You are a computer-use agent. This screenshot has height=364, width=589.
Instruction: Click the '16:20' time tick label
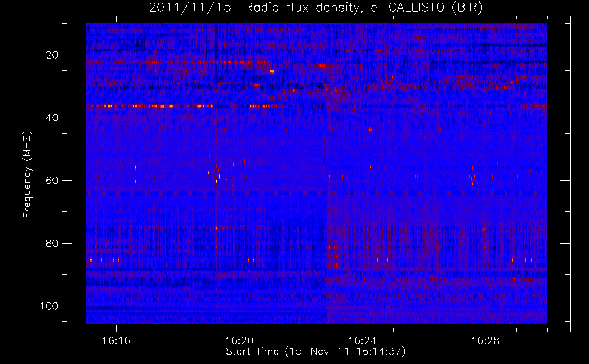tap(239, 341)
